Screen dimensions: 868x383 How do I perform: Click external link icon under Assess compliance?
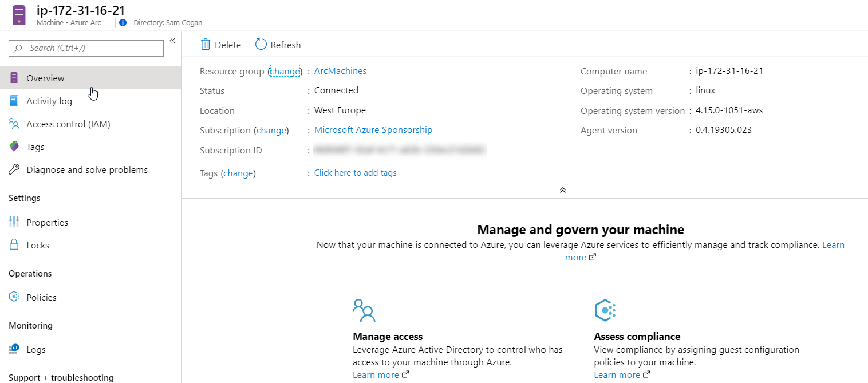647,374
